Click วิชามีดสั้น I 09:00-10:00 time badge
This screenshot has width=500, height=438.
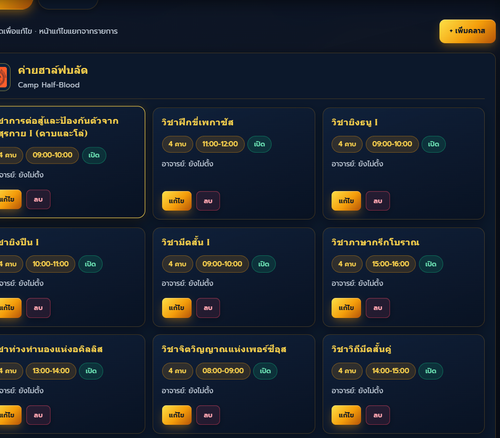pos(222,264)
